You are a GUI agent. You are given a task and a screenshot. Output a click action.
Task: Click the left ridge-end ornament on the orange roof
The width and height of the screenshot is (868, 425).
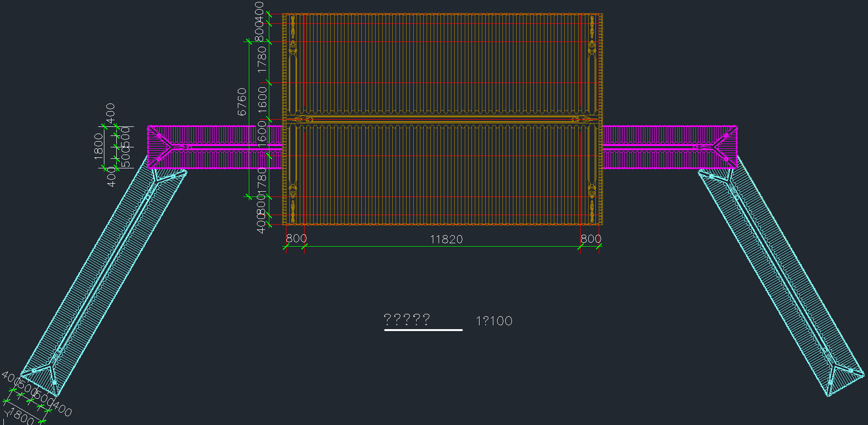(x=302, y=119)
